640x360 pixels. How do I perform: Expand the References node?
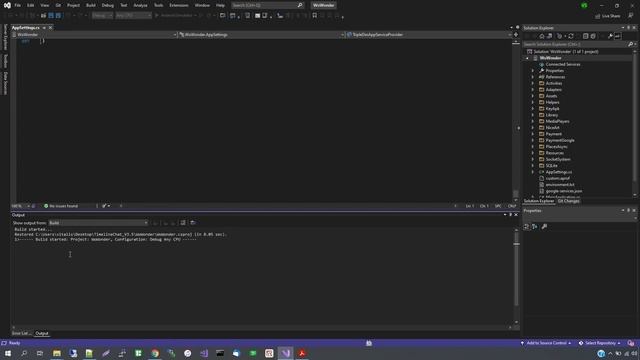coord(533,77)
